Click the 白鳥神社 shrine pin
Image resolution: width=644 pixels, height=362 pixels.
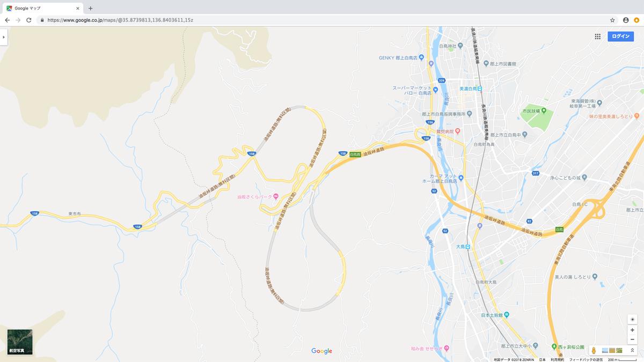460,46
